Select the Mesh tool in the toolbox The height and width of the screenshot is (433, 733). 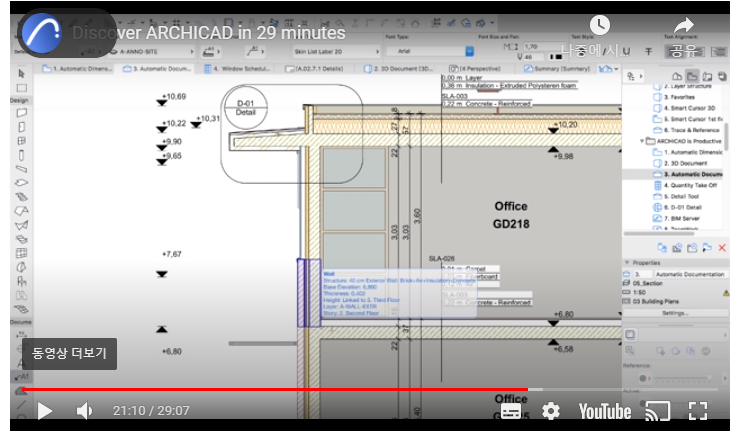pos(22,309)
